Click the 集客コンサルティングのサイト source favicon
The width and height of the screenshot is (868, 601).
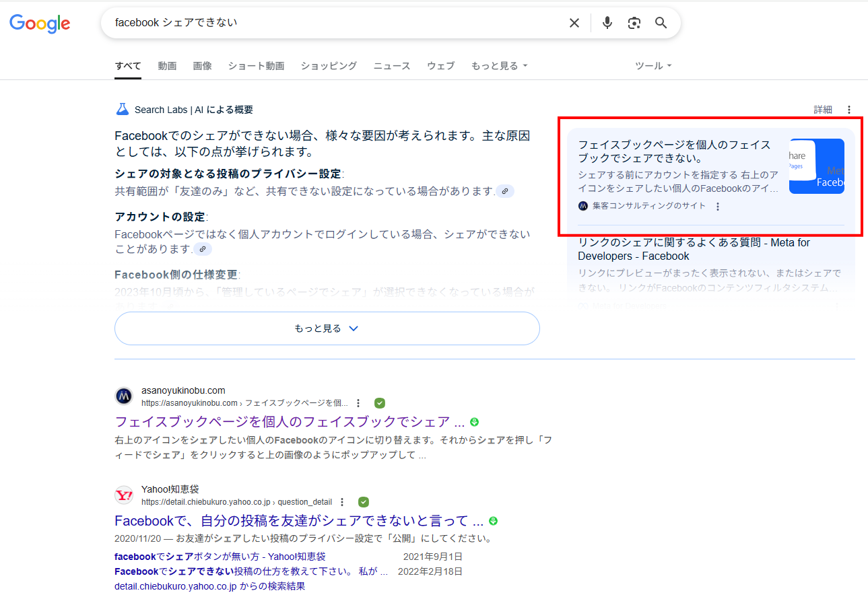click(583, 206)
